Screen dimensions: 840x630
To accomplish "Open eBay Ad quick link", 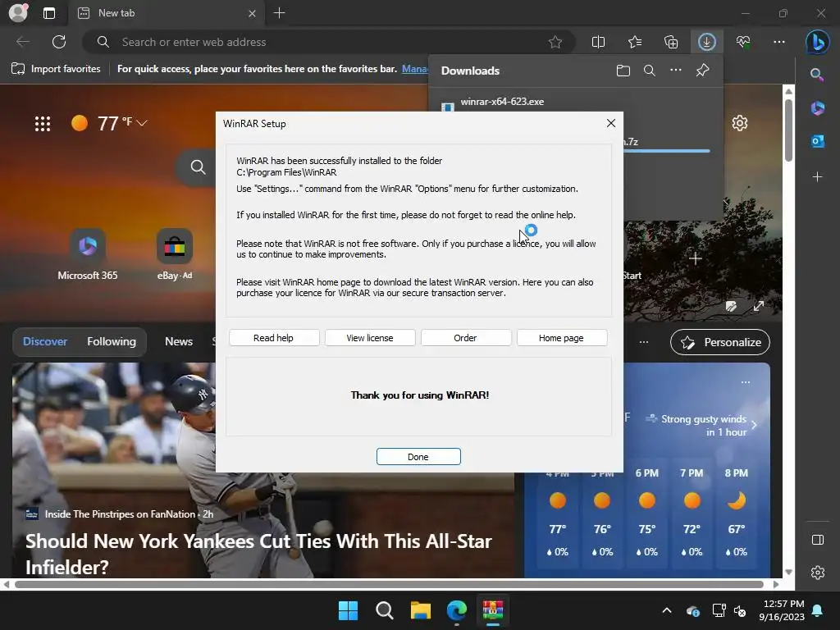I will tap(175, 254).
